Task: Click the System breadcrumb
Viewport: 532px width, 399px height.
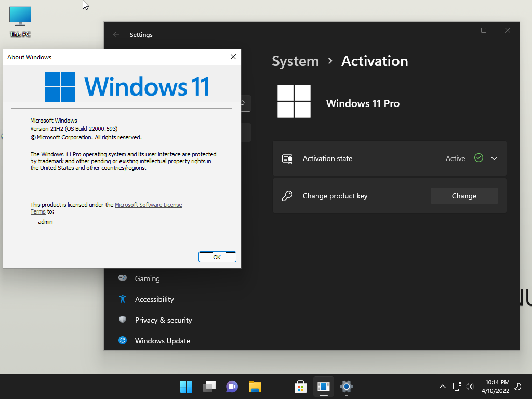Action: click(296, 61)
